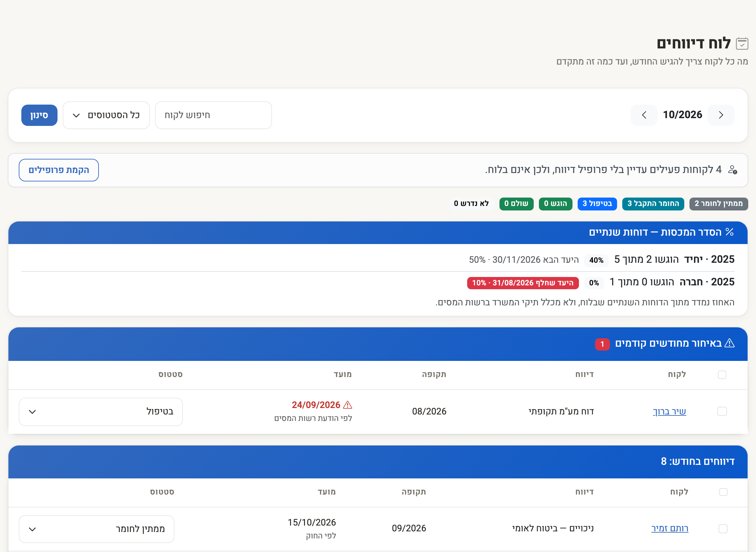Image resolution: width=756 pixels, height=552 pixels.
Task: Check the box for רותם זמיר row
Action: pyautogui.click(x=723, y=529)
